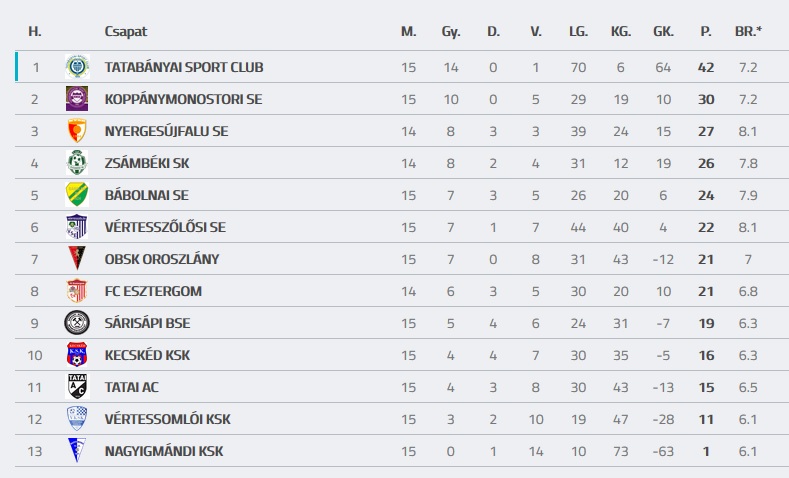789x478 pixels.
Task: Open the NAGYIGMÁNDI KSK team name
Action: point(164,451)
